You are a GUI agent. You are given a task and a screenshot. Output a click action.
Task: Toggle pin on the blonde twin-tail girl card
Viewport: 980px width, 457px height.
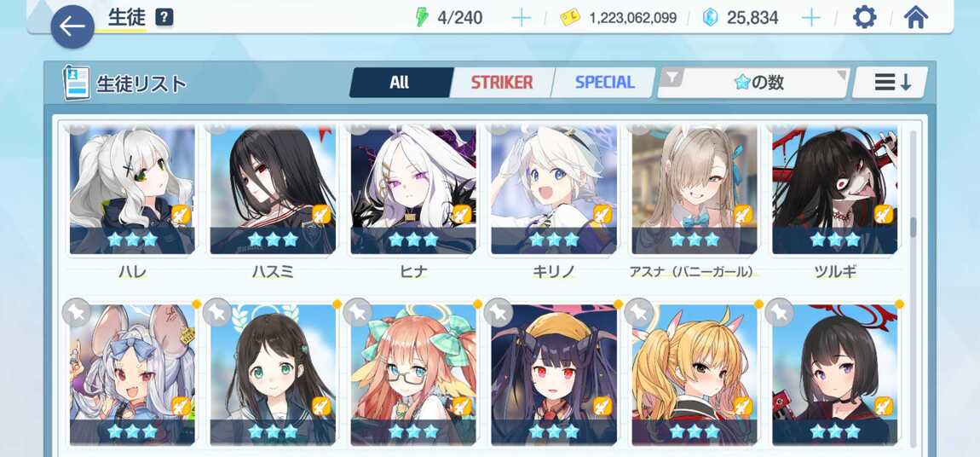point(639,313)
